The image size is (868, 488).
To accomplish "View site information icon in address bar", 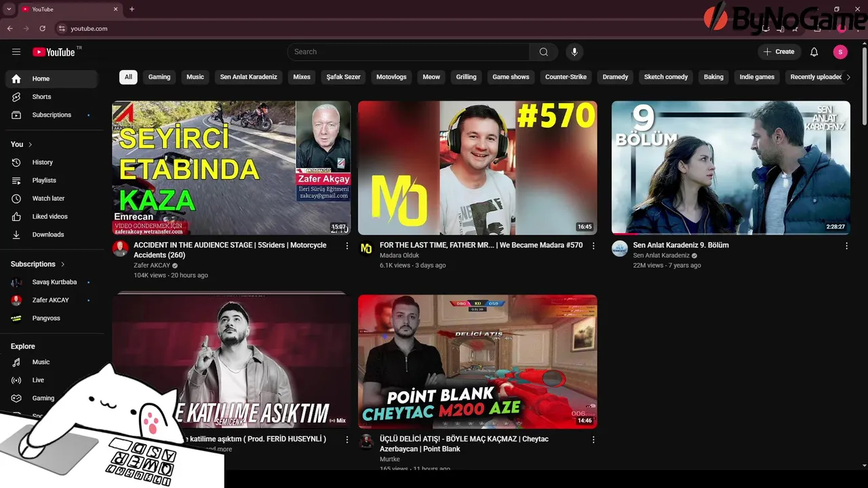I will [61, 28].
